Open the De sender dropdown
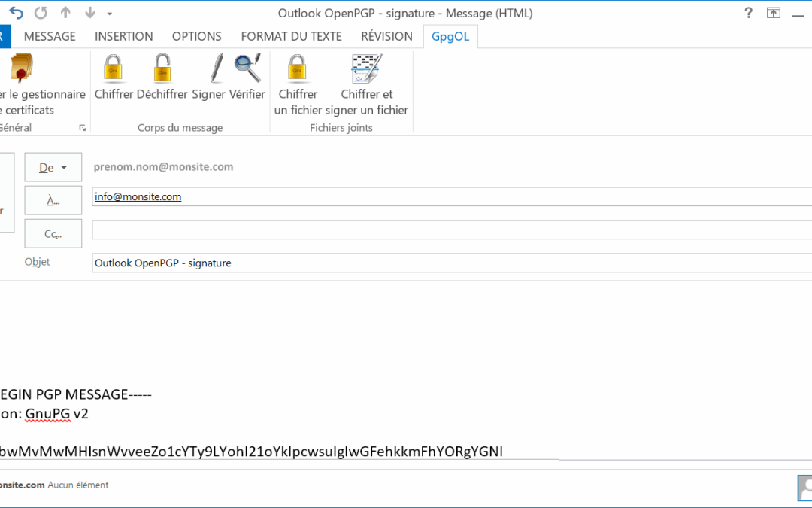The height and width of the screenshot is (508, 812). [x=53, y=167]
